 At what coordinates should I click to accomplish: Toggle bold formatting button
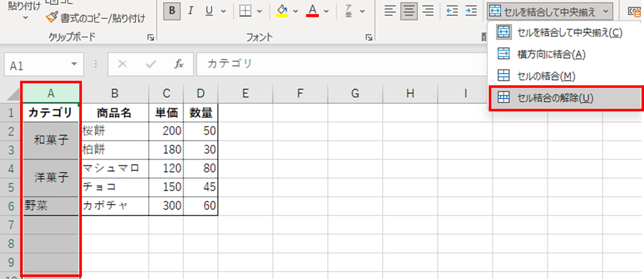[172, 11]
